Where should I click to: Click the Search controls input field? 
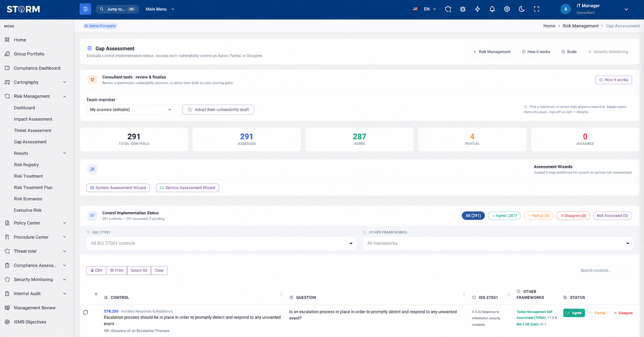[601, 270]
